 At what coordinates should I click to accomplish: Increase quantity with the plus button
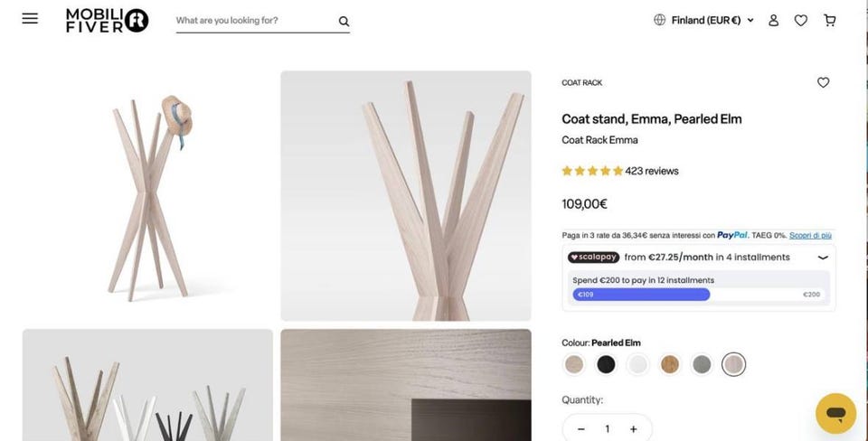(633, 429)
